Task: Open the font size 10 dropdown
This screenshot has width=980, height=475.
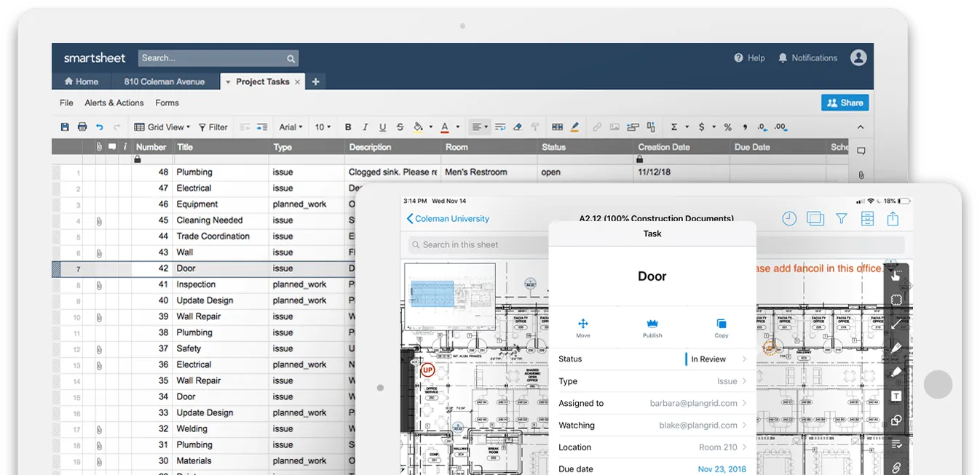Action: pos(323,127)
